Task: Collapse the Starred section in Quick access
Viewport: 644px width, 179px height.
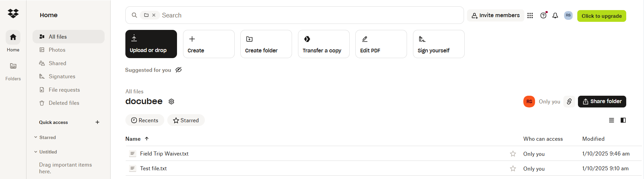Action: (36, 137)
